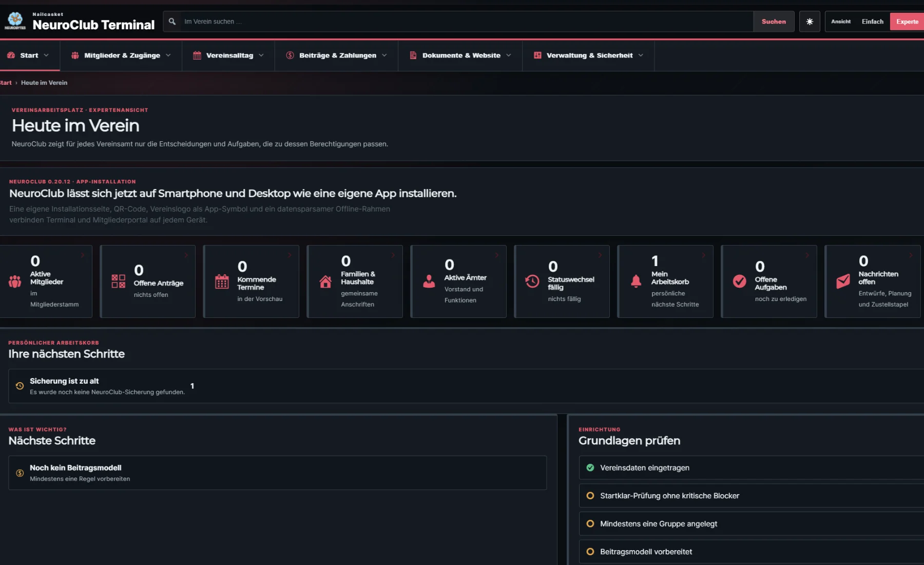Open the Offene Anträge card arrow
This screenshot has width=924, height=565.
pyautogui.click(x=186, y=255)
